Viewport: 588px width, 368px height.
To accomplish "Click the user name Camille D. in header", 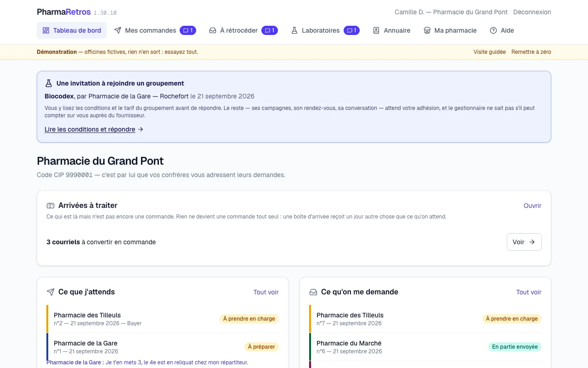I will (411, 12).
